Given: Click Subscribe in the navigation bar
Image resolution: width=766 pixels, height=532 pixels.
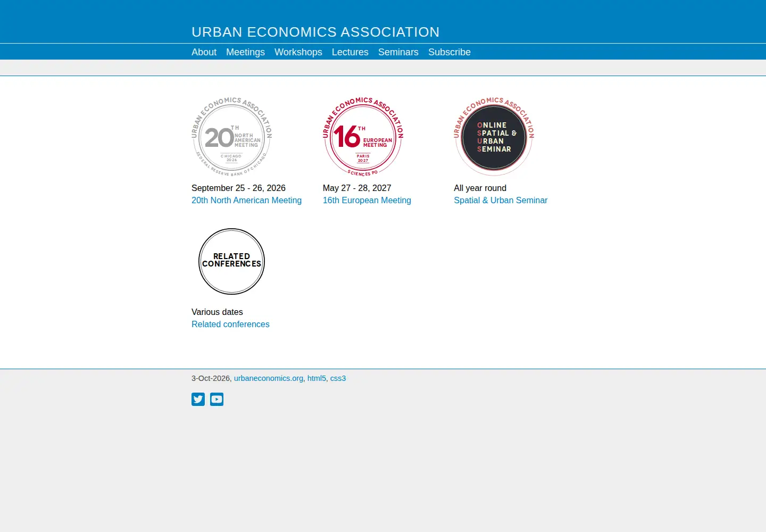Looking at the screenshot, I should point(449,52).
